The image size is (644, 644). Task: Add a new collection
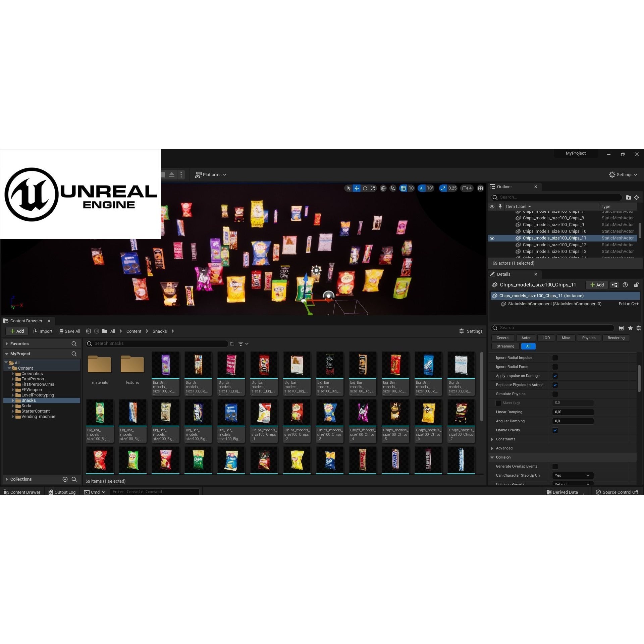(65, 479)
